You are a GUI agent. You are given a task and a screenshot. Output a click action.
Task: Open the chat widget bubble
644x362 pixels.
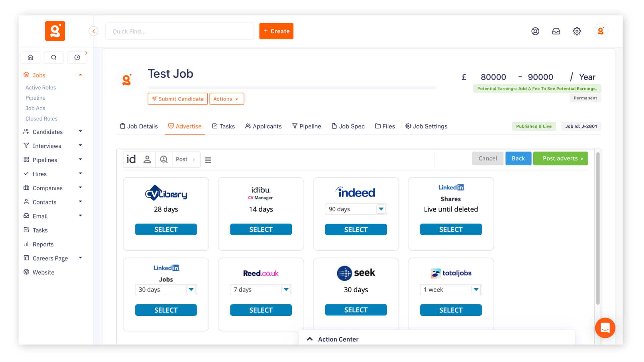(x=605, y=328)
